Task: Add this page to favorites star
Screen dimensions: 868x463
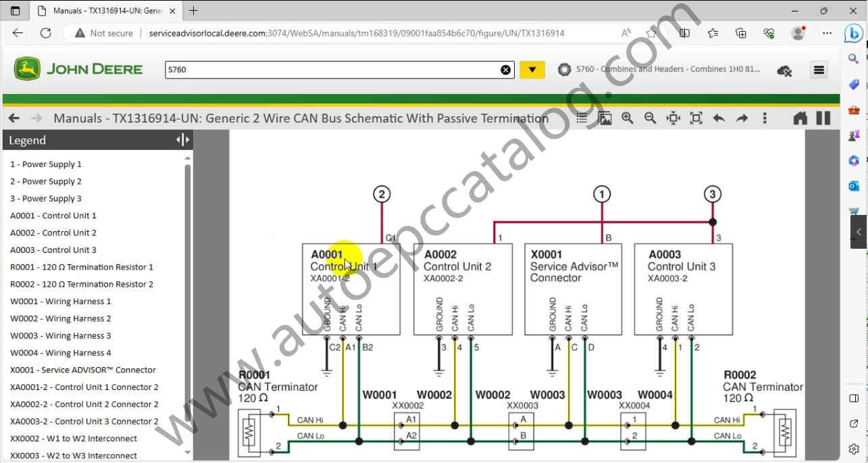Action: [651, 32]
